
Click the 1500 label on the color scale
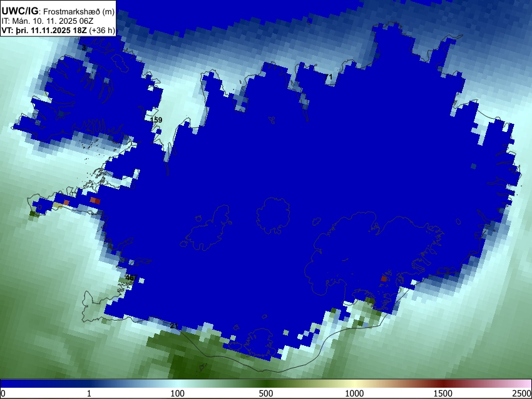click(x=443, y=393)
